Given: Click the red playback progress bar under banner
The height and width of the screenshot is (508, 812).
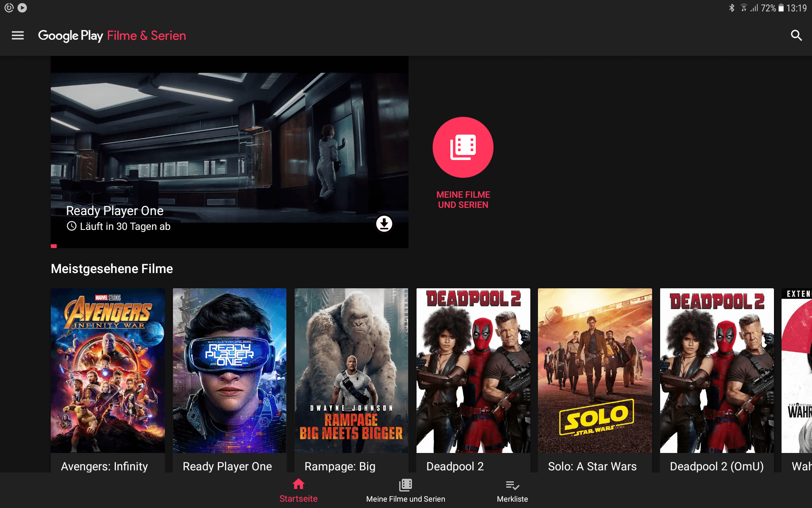Looking at the screenshot, I should pos(54,246).
